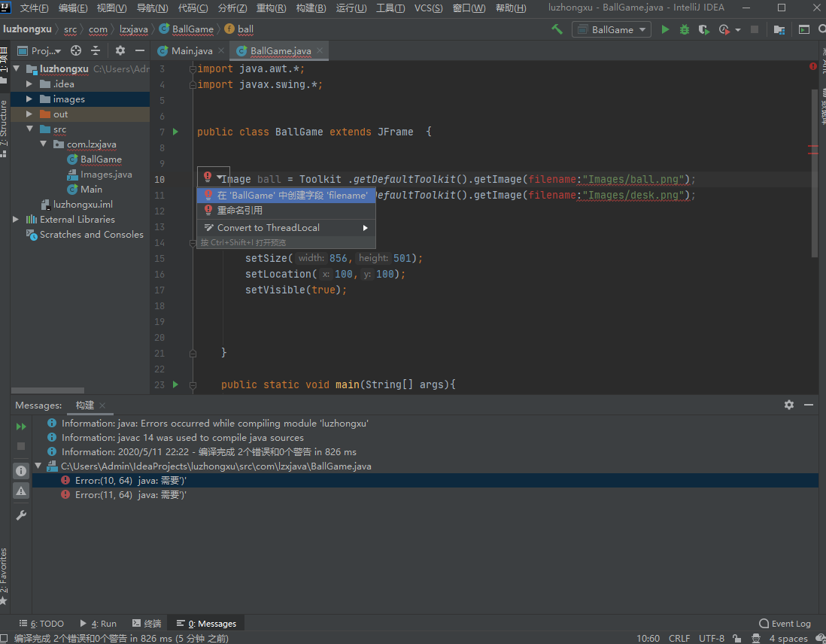
Task: Expand the out folder
Action: click(29, 114)
